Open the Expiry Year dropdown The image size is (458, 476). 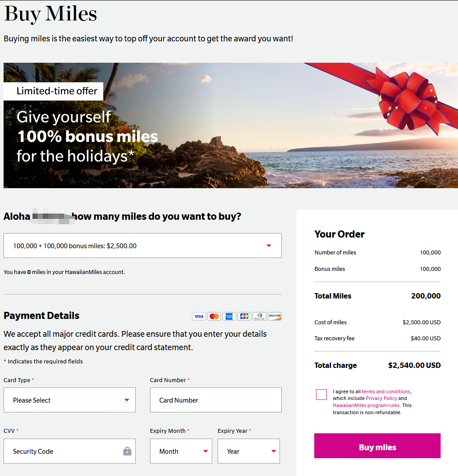[249, 451]
